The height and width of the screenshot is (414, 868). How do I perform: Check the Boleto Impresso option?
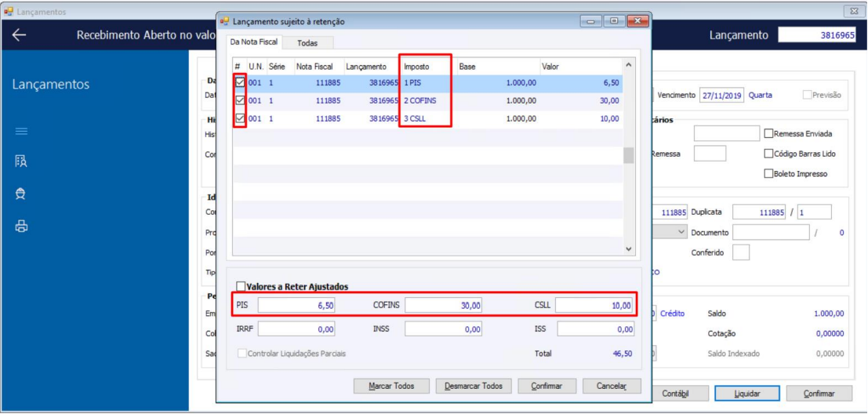click(x=768, y=174)
